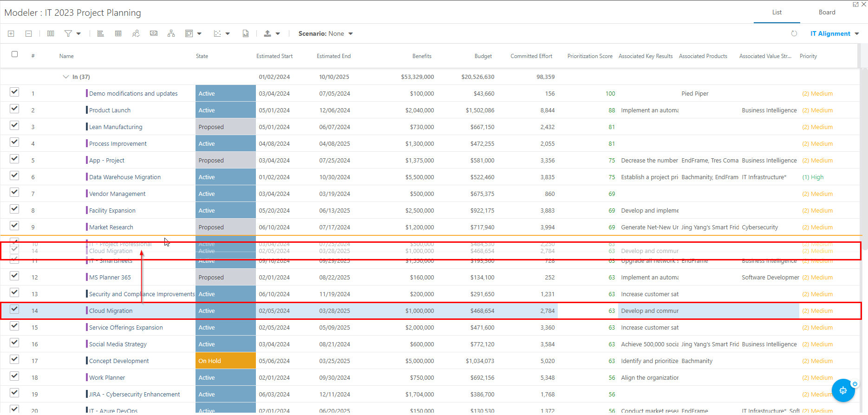This screenshot has width=868, height=415.
Task: Open dropdown arrow next to upload icon
Action: tap(278, 33)
